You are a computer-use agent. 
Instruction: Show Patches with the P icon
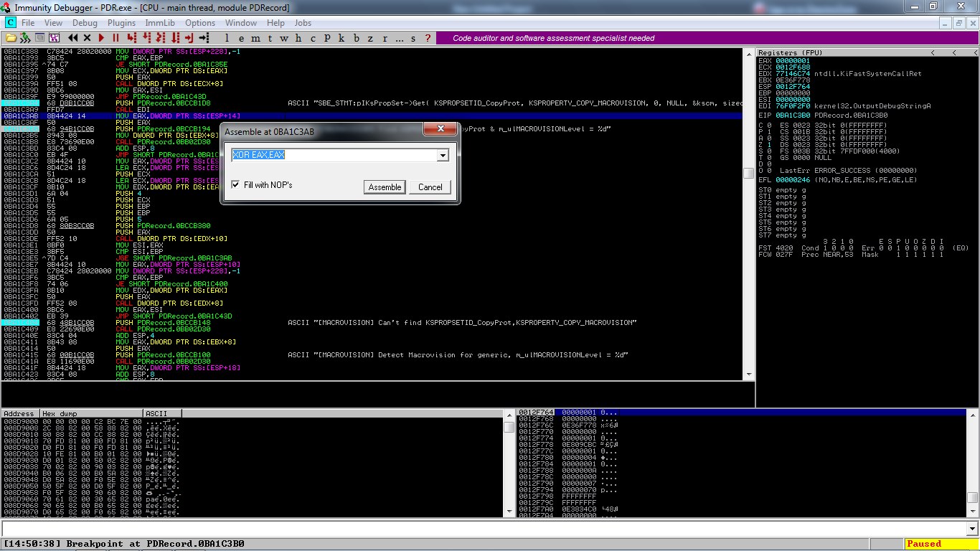coord(328,38)
